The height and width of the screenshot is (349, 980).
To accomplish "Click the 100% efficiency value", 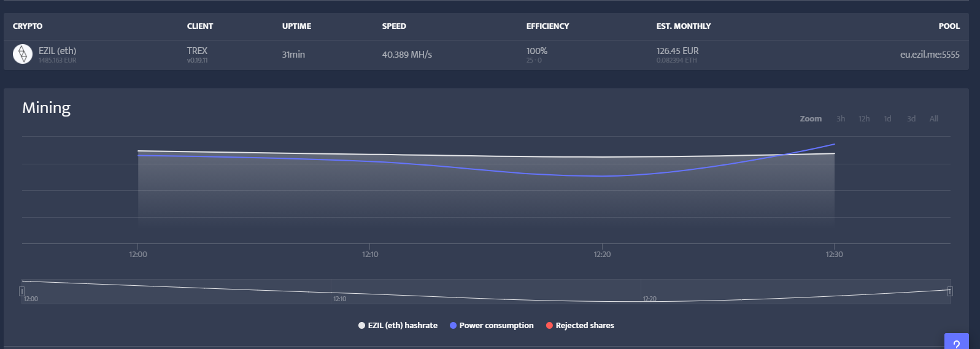I will (x=537, y=51).
